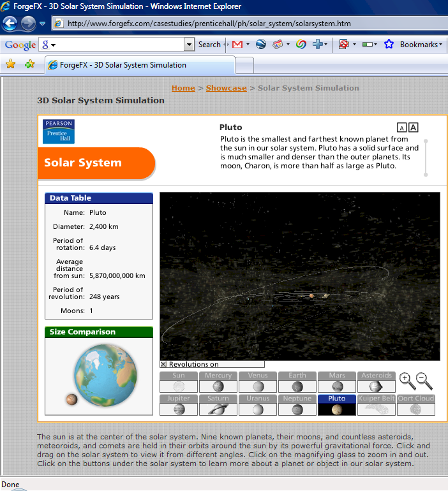Click the 'Done' status bar text
448x491 pixels.
10,485
